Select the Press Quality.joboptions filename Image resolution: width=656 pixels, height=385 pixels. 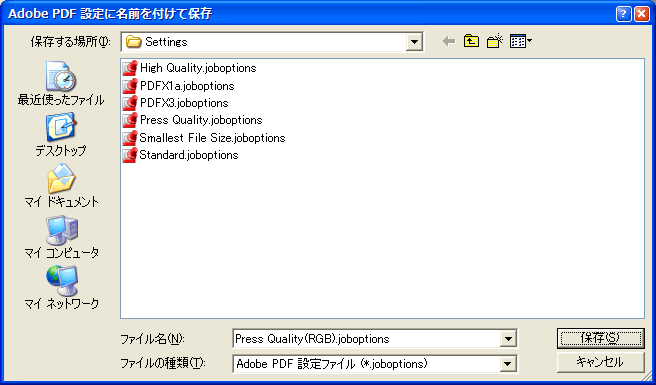tap(201, 120)
